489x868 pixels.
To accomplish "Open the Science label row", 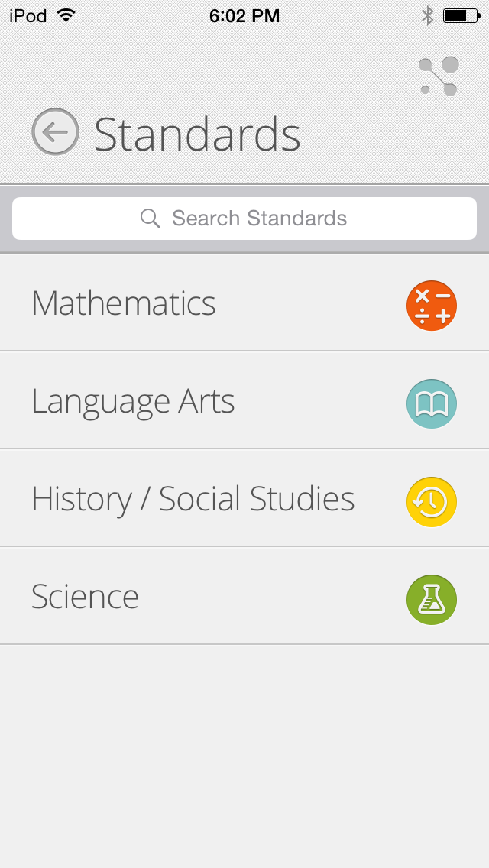I will click(86, 598).
